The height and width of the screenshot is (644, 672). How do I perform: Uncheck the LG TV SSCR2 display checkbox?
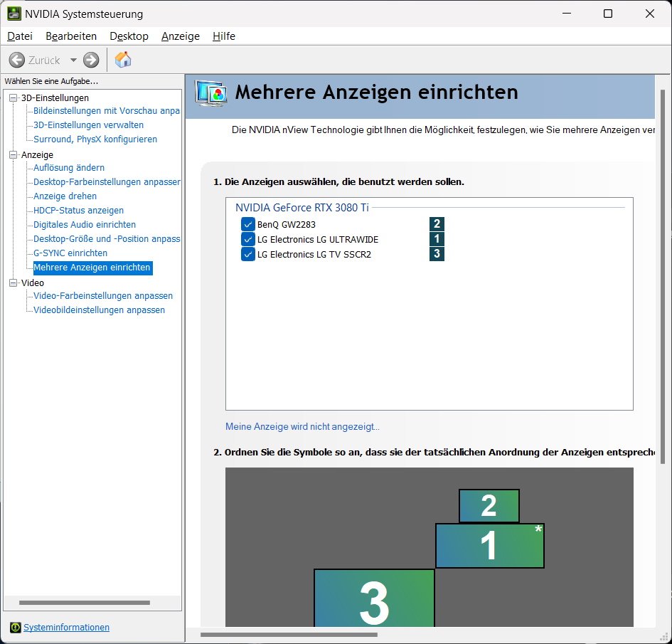(247, 254)
